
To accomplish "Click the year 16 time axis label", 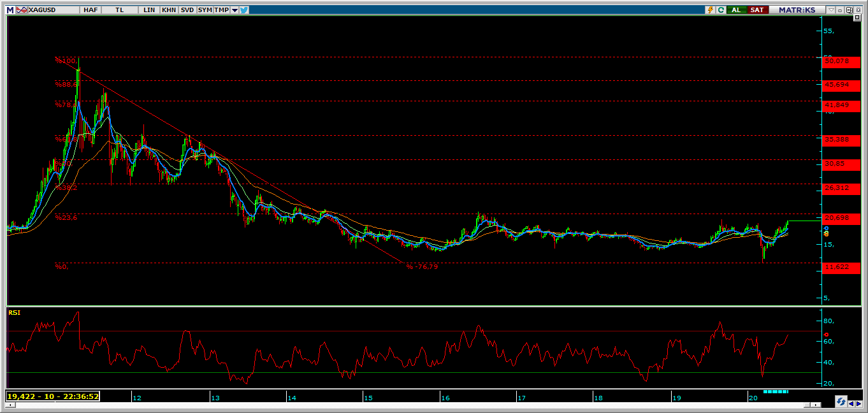I will [x=445, y=398].
